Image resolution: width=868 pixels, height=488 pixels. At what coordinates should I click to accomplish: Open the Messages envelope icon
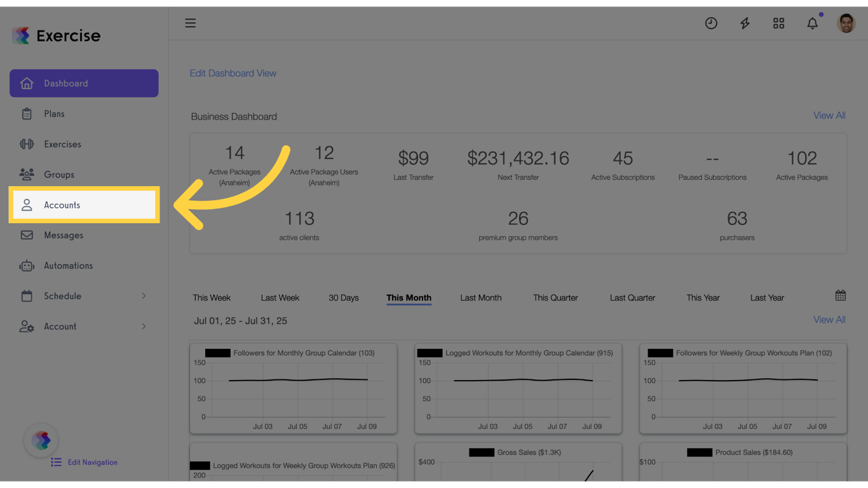(x=25, y=235)
